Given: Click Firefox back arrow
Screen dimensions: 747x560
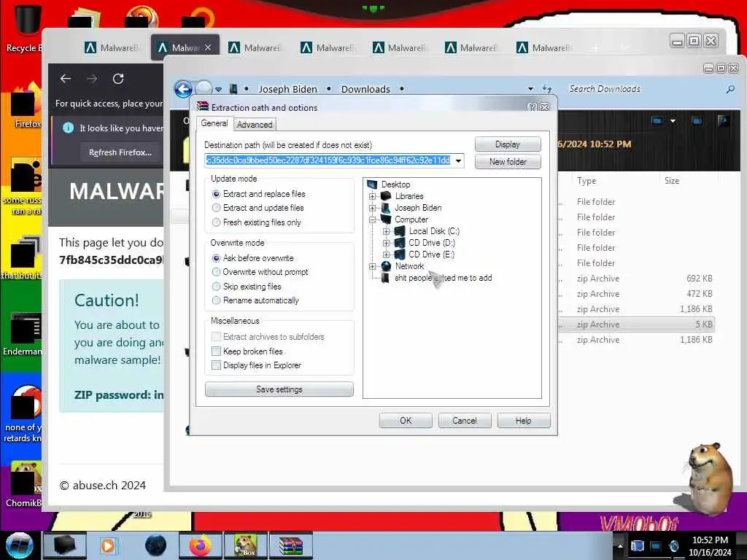Looking at the screenshot, I should [66, 79].
